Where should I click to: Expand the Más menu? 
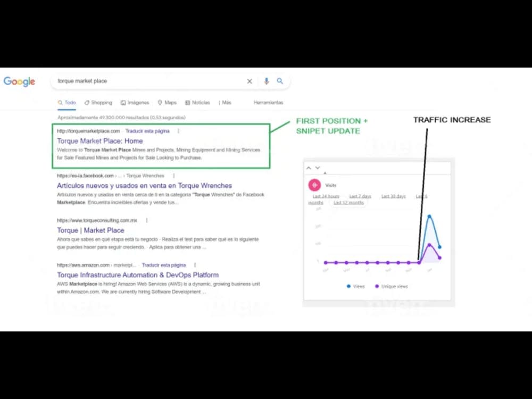[x=225, y=103]
